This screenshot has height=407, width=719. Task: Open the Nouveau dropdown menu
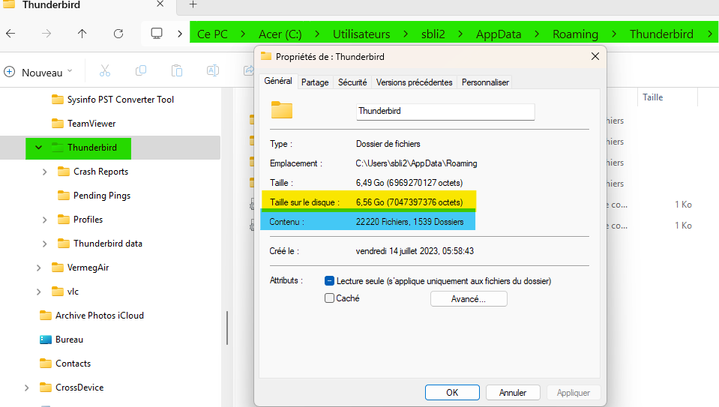[40, 72]
